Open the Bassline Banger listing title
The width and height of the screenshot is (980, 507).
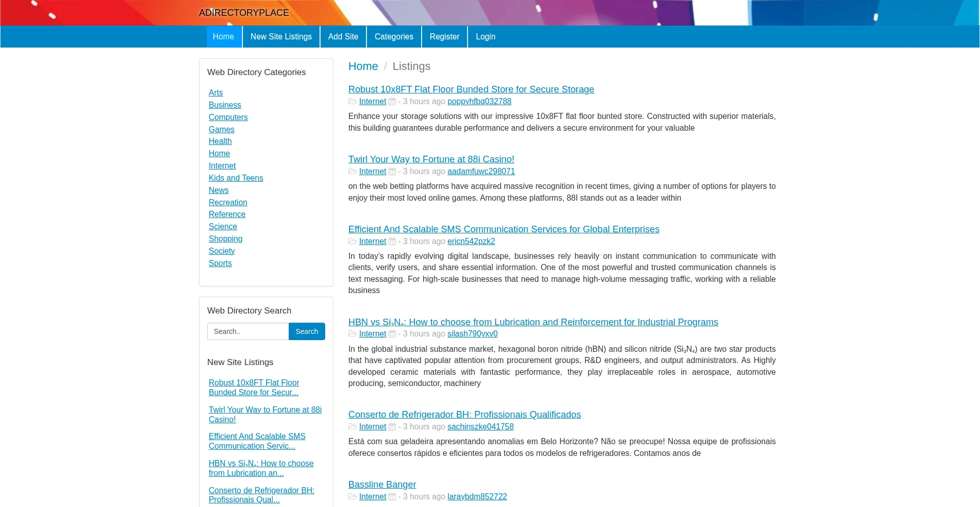[x=382, y=485]
